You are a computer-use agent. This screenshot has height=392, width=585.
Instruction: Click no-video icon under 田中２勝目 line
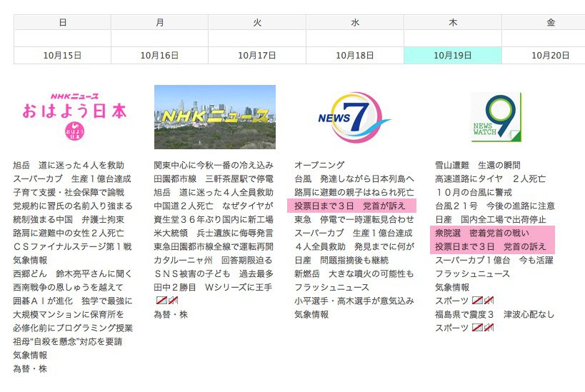[x=161, y=300]
